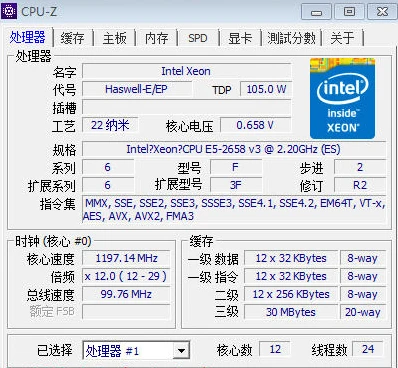This screenshot has width=398, height=368.
Task: Click the revision value R2
Action: pyautogui.click(x=360, y=185)
